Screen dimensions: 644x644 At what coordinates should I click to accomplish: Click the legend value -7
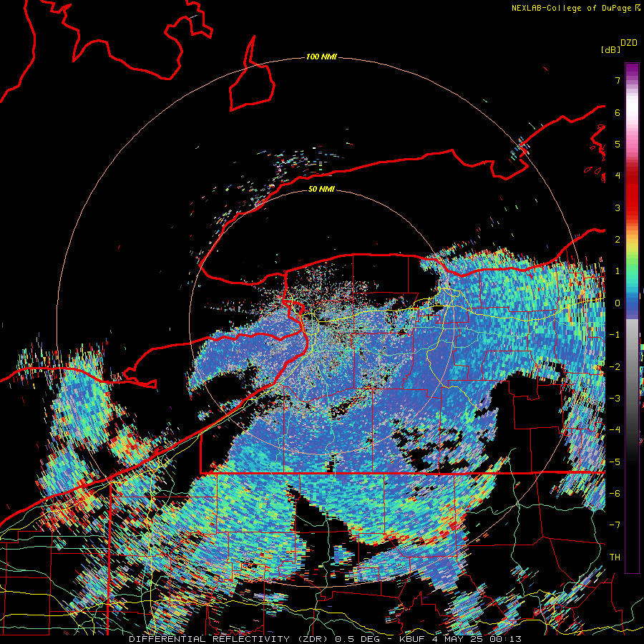615,525
